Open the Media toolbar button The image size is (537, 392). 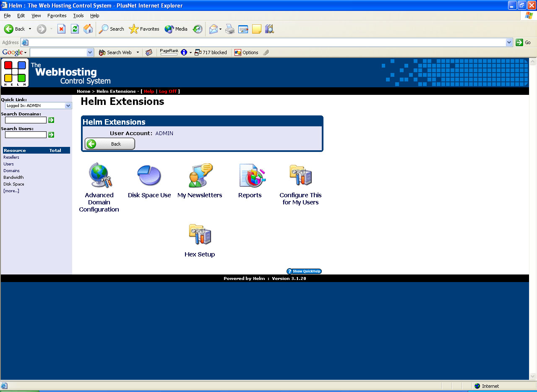point(176,29)
